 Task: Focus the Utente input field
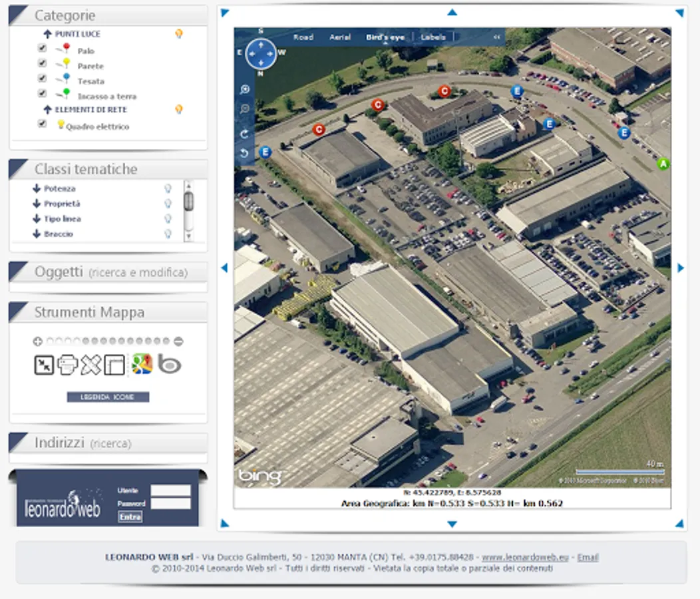pos(170,491)
